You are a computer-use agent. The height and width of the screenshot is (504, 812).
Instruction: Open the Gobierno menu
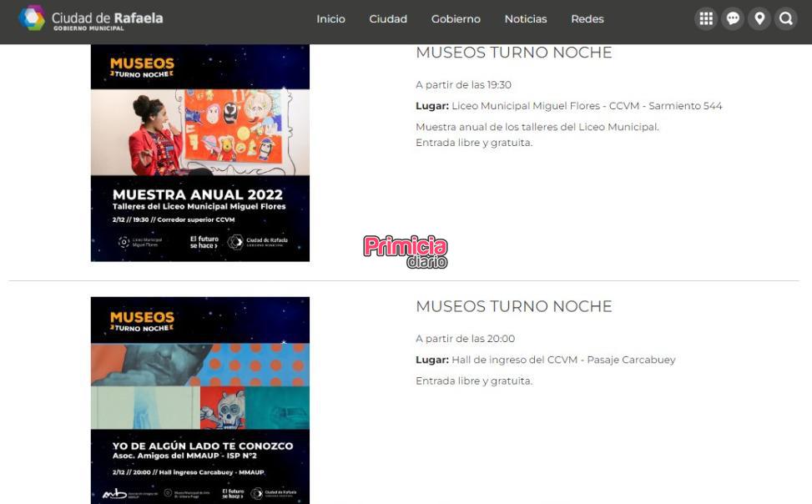pos(456,19)
